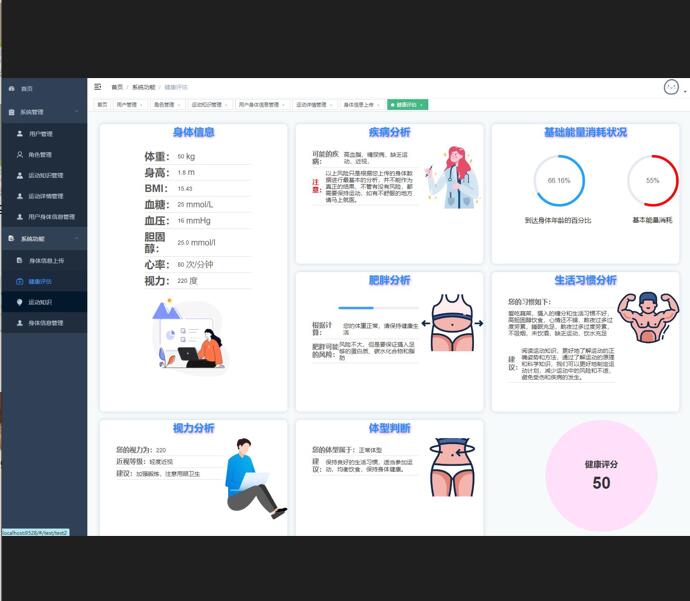This screenshot has height=601, width=690.
Task: Switch to the 运动知识管理 tab
Action: pyautogui.click(x=209, y=105)
